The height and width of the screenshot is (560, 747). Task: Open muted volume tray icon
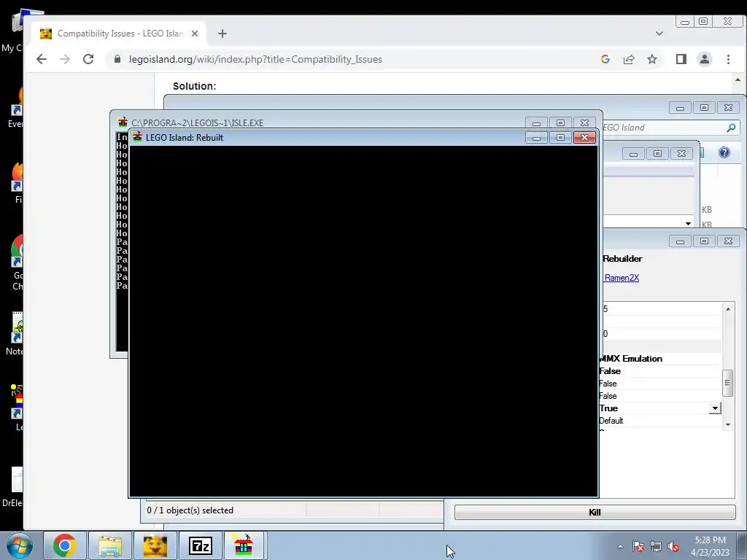tap(673, 546)
